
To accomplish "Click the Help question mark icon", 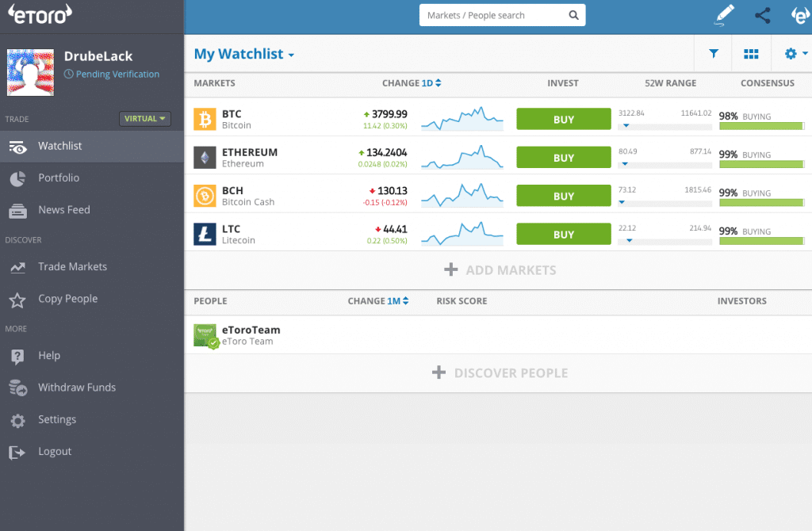I will (x=17, y=357).
